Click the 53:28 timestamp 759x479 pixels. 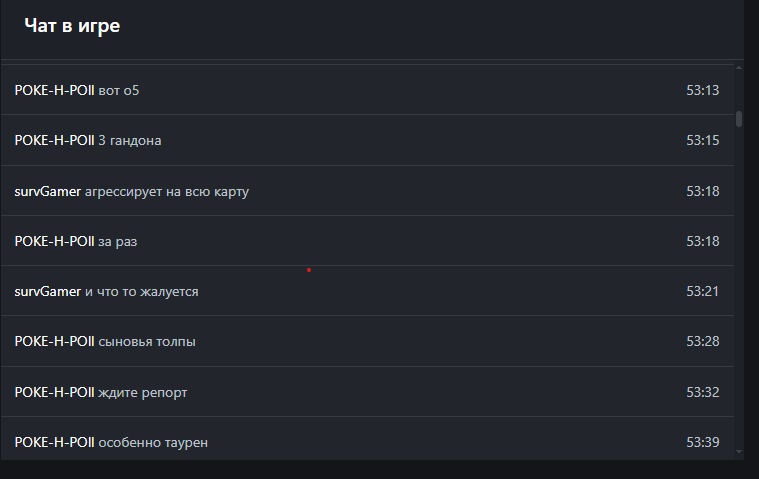(x=702, y=342)
